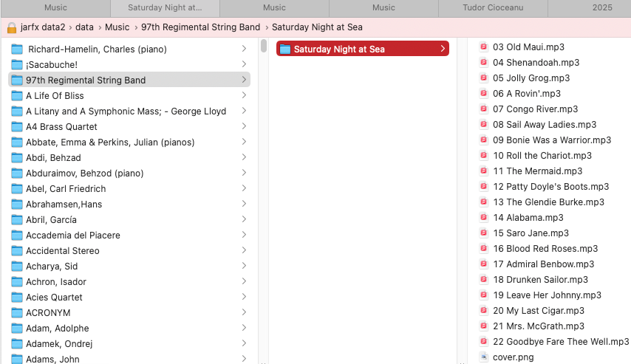Click the Abel, Carl Friedrich folder icon
The image size is (631, 364).
tap(17, 188)
